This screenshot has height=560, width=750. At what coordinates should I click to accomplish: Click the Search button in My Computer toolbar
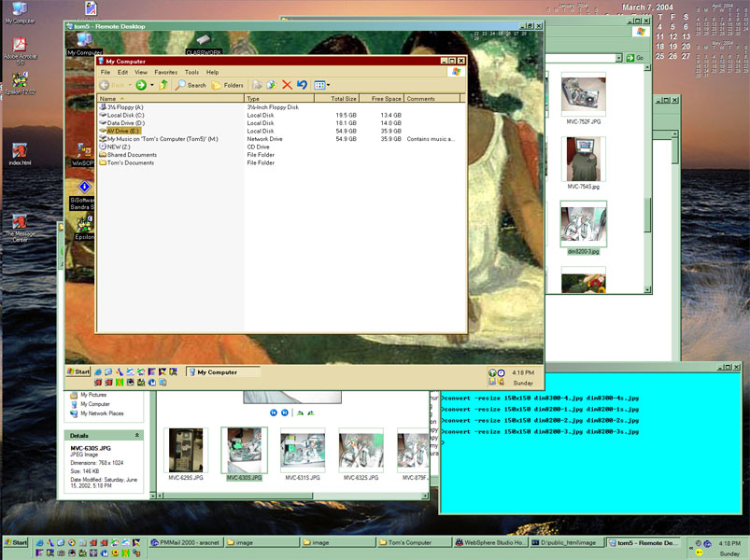[191, 85]
